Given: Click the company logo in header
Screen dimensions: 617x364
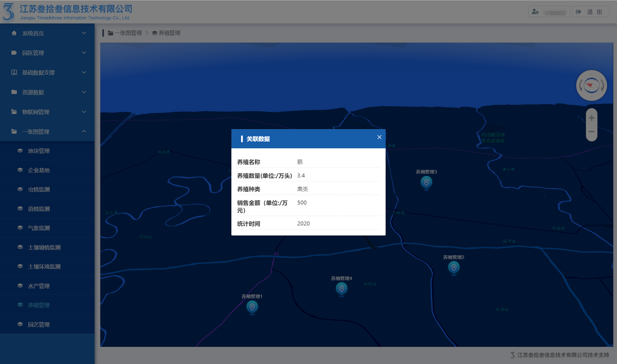Looking at the screenshot, I should tap(9, 12).
